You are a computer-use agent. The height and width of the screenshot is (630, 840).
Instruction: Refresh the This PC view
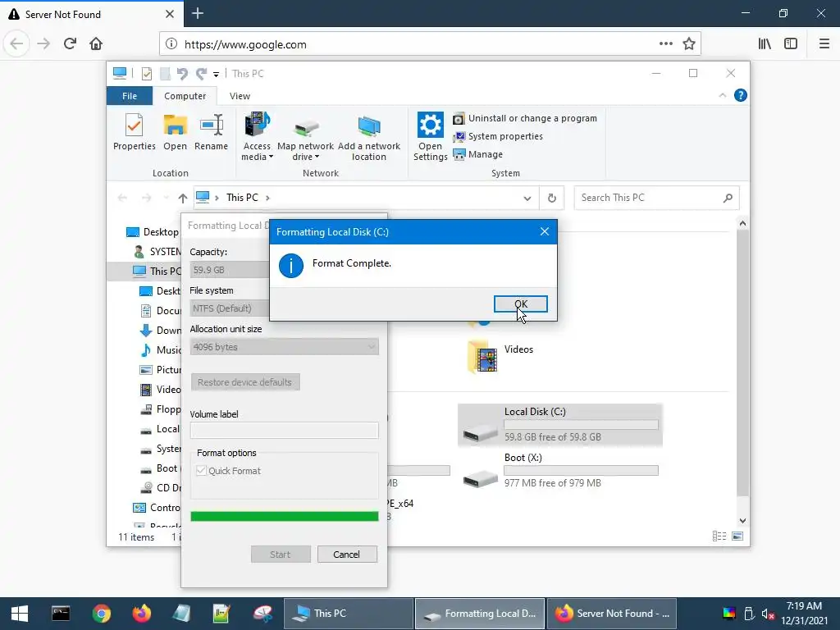click(x=552, y=199)
